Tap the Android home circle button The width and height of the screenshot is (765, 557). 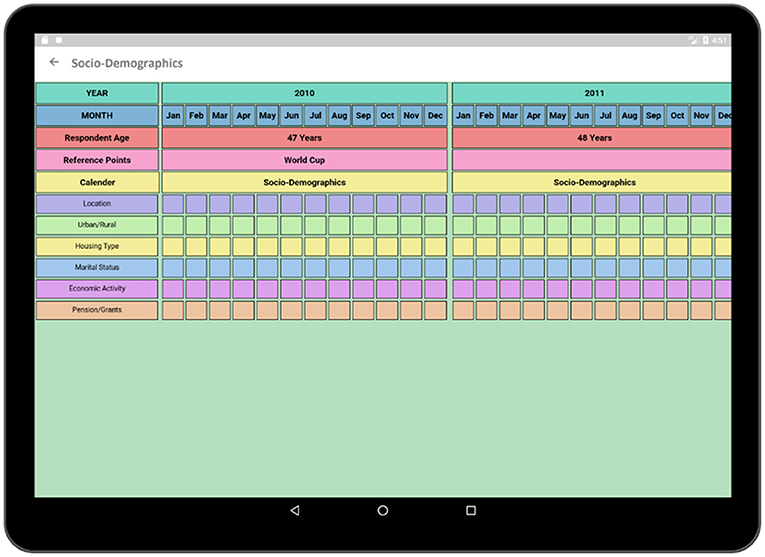(383, 510)
